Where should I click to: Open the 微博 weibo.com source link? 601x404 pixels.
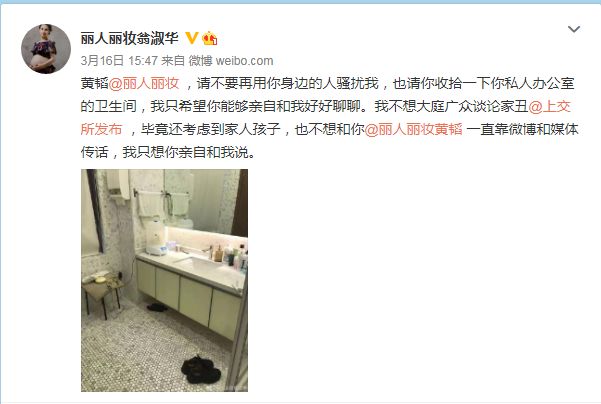pyautogui.click(x=231, y=61)
